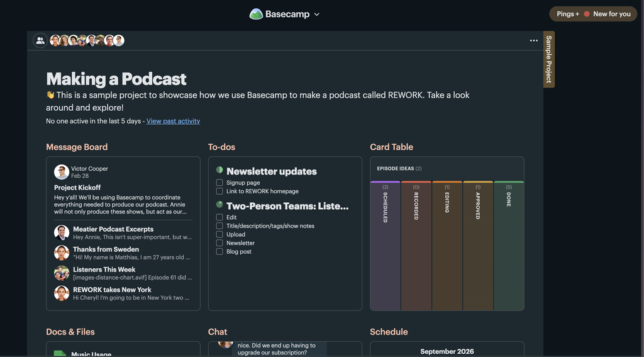Open the New for you notifications
Viewport: 644px width, 357px height.
coord(608,14)
